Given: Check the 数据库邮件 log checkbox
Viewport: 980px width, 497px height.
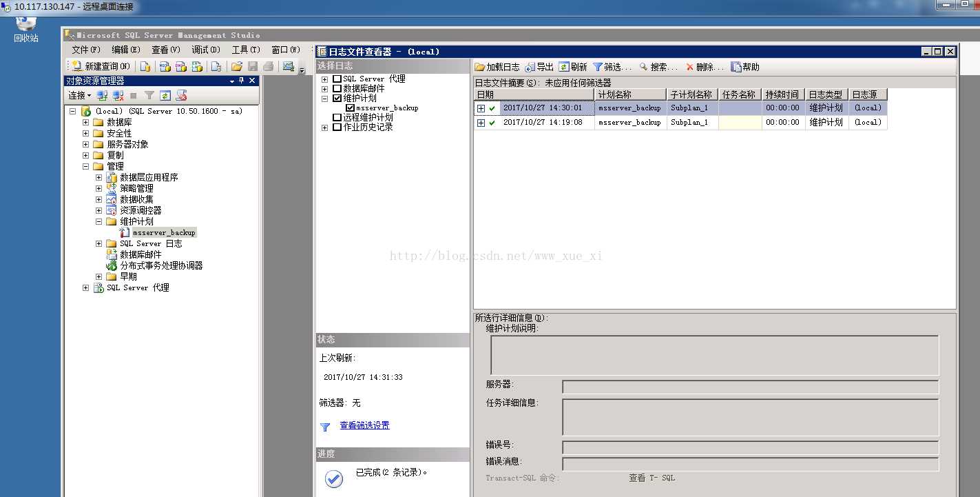Looking at the screenshot, I should [337, 89].
